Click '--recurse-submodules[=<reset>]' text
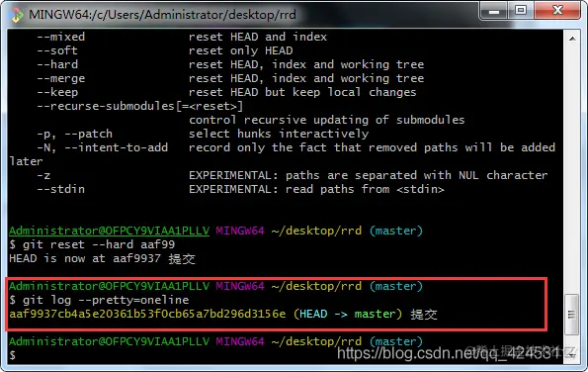The width and height of the screenshot is (588, 372). click(x=140, y=106)
